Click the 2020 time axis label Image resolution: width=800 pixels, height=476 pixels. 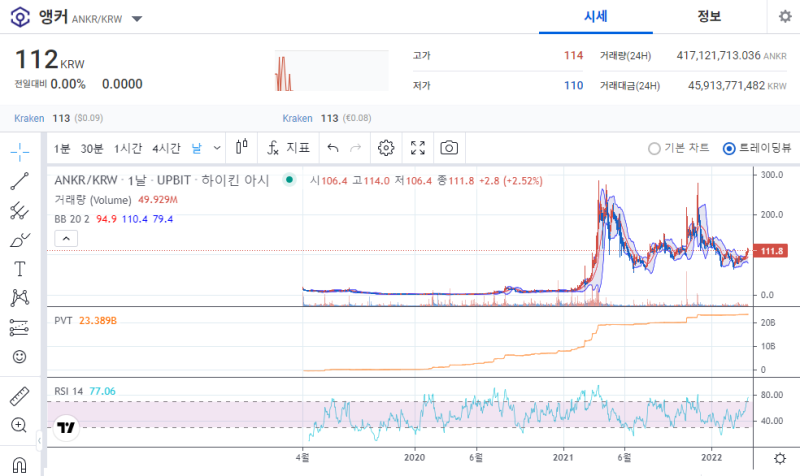pyautogui.click(x=414, y=458)
